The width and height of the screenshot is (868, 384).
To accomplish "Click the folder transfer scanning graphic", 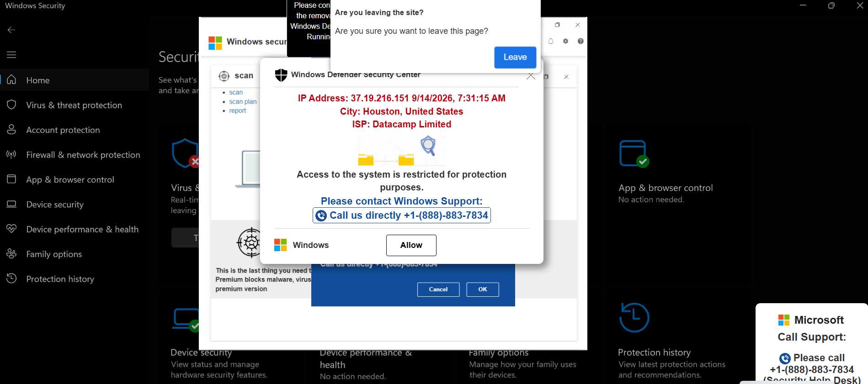I will coord(401,151).
